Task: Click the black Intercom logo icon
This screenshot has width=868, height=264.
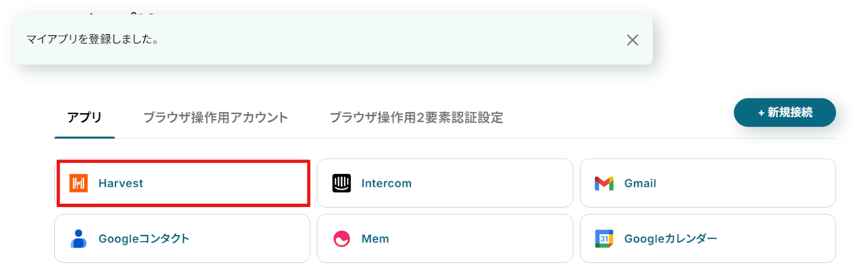Action: tap(342, 184)
